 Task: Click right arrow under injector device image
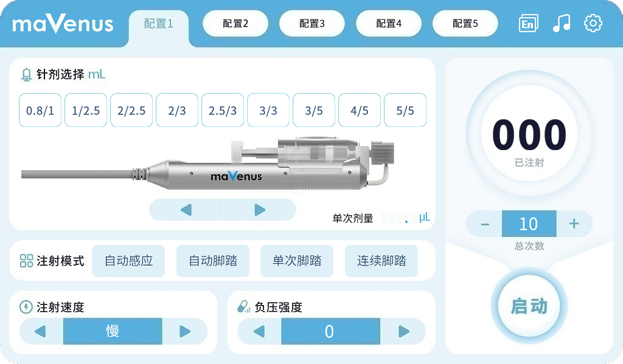click(260, 210)
